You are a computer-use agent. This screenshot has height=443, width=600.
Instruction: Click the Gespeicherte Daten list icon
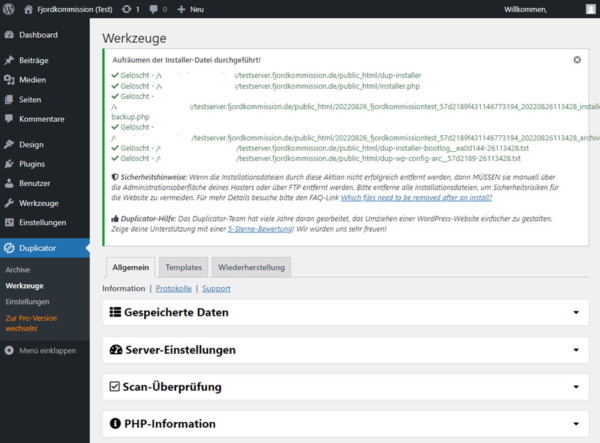click(115, 312)
